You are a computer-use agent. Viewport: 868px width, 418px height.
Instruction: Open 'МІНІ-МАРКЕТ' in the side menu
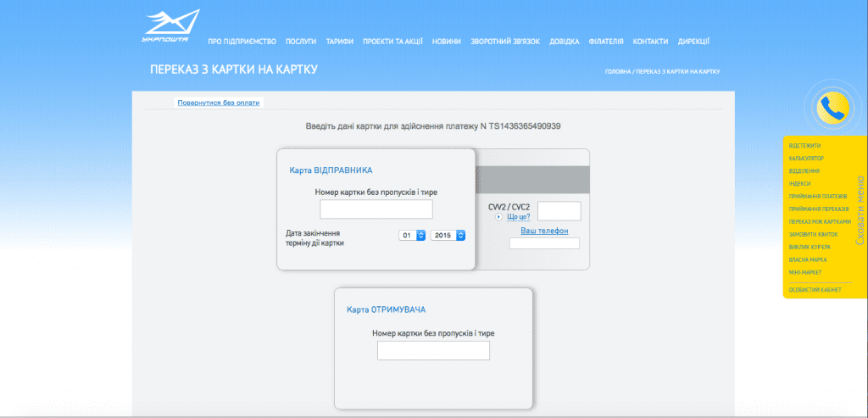pyautogui.click(x=805, y=272)
